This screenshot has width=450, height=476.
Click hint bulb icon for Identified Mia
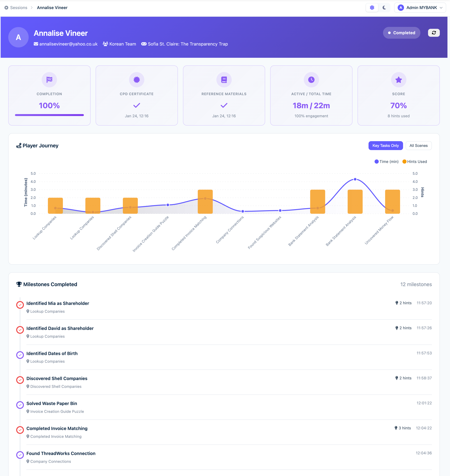click(397, 303)
